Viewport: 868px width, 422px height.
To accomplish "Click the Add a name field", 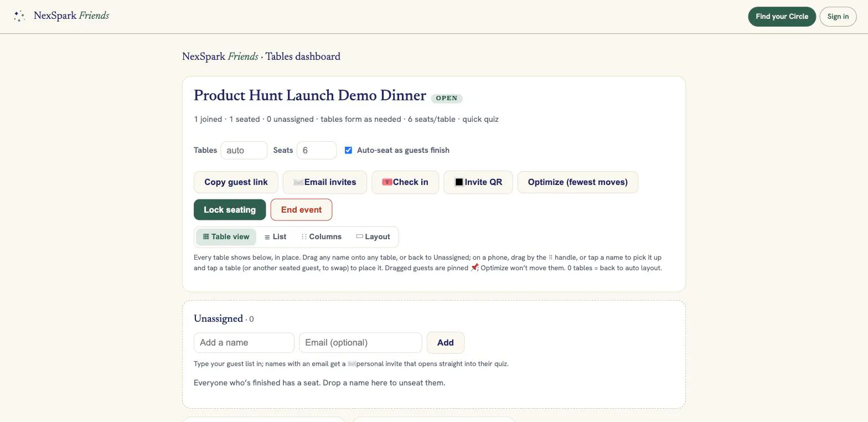I will (x=244, y=343).
